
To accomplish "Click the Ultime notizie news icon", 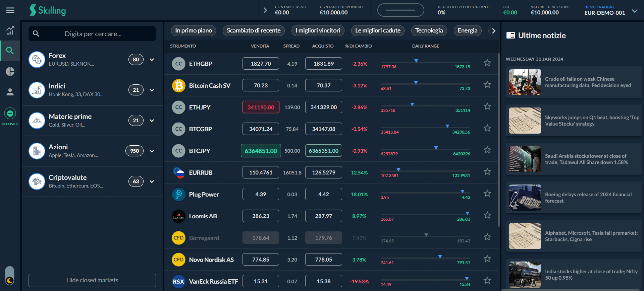I will click(x=511, y=35).
